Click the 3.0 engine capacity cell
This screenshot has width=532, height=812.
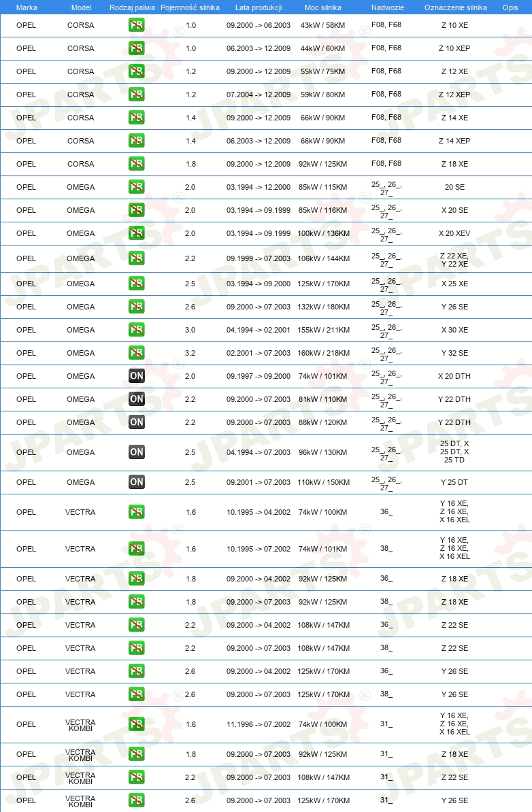(x=190, y=331)
